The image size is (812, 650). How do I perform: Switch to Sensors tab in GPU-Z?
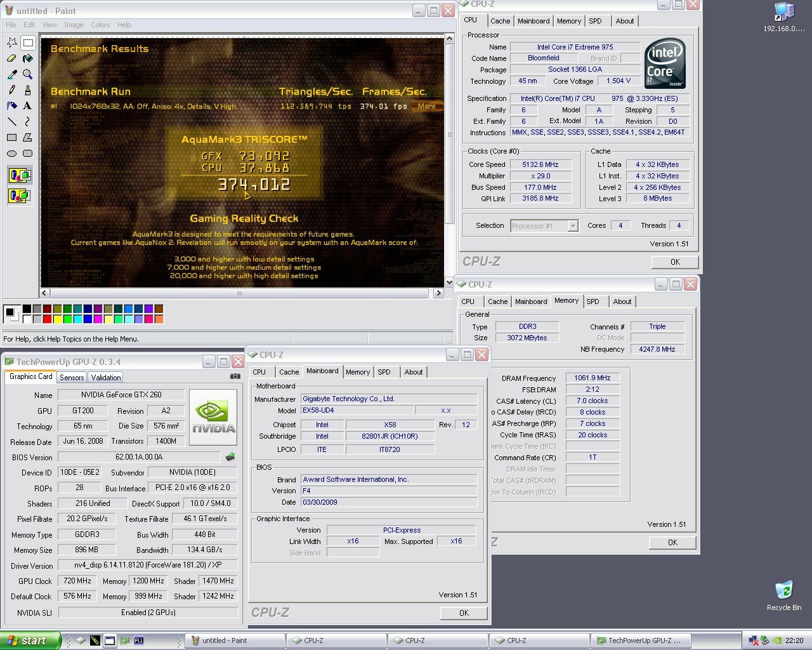click(72, 377)
